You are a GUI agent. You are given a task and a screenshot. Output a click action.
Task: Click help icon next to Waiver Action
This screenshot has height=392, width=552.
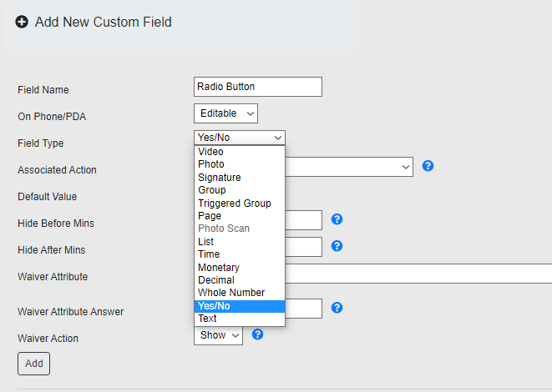(x=258, y=334)
